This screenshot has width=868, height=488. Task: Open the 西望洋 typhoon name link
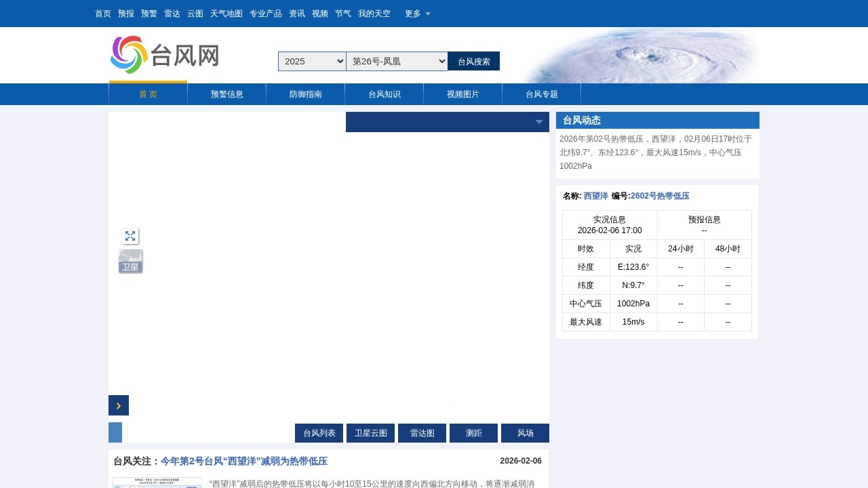pos(595,196)
